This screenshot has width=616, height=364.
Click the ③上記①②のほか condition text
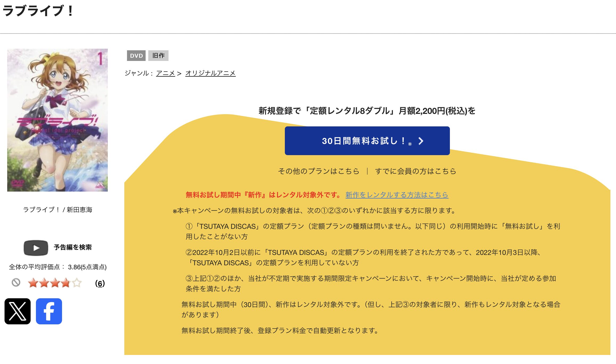click(x=371, y=284)
